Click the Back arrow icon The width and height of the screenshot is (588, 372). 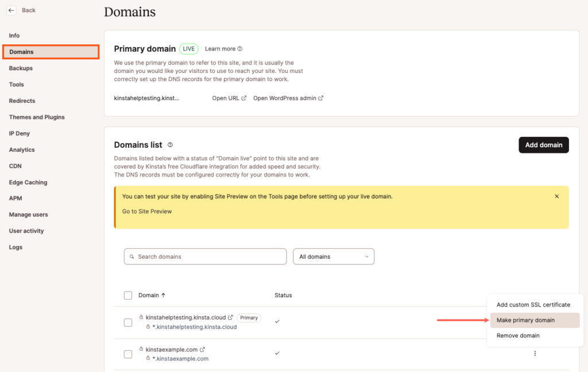pos(11,10)
